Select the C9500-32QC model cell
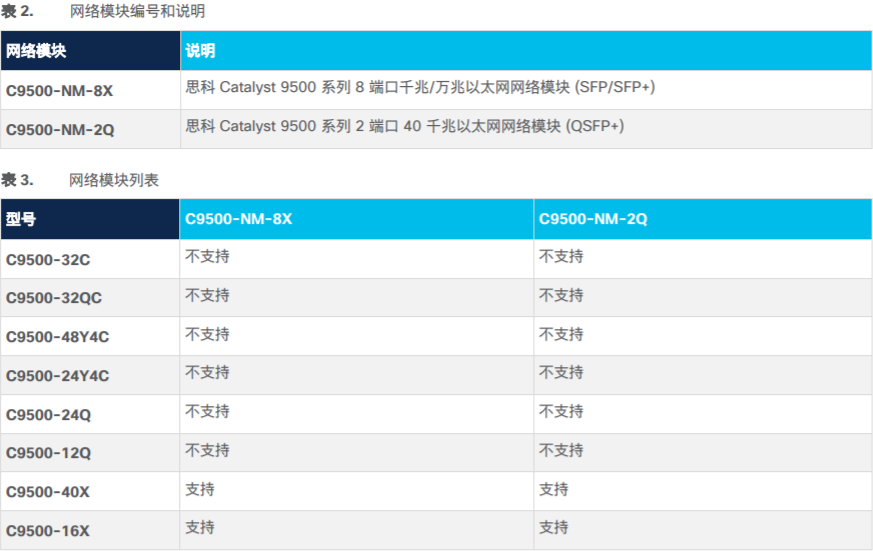The image size is (873, 551). [90, 298]
